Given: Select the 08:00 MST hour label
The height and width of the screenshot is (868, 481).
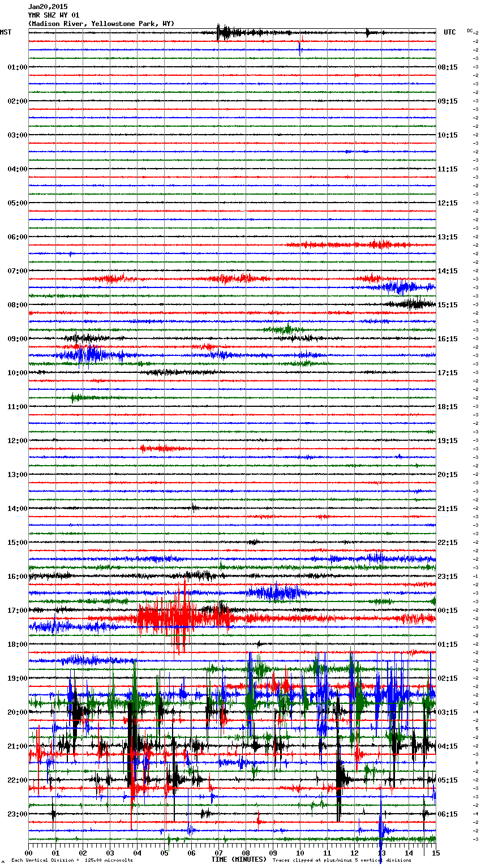Looking at the screenshot, I should point(18,305).
